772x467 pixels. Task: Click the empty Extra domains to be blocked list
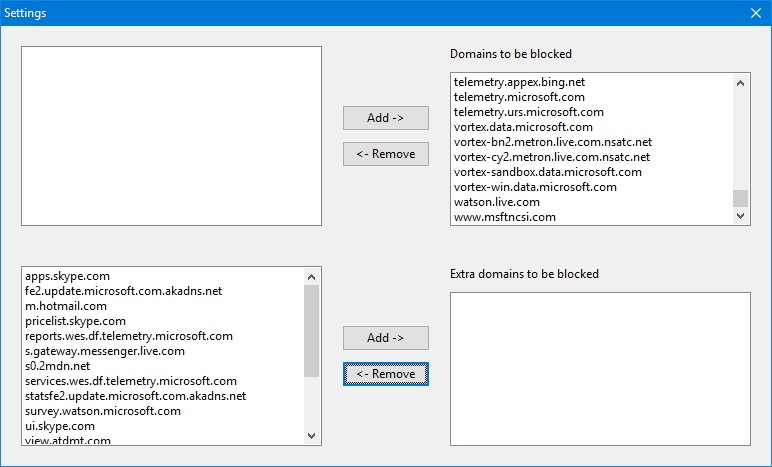pos(600,369)
